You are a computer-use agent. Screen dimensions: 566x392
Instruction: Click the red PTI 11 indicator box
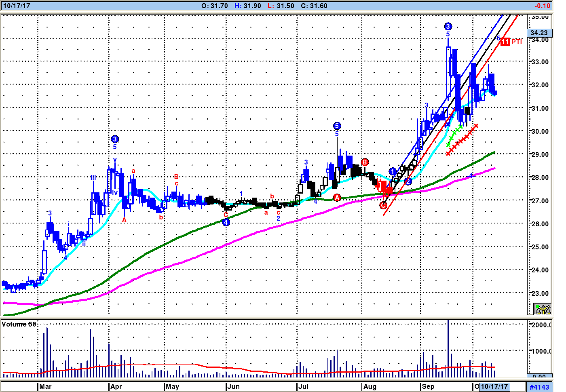click(505, 42)
